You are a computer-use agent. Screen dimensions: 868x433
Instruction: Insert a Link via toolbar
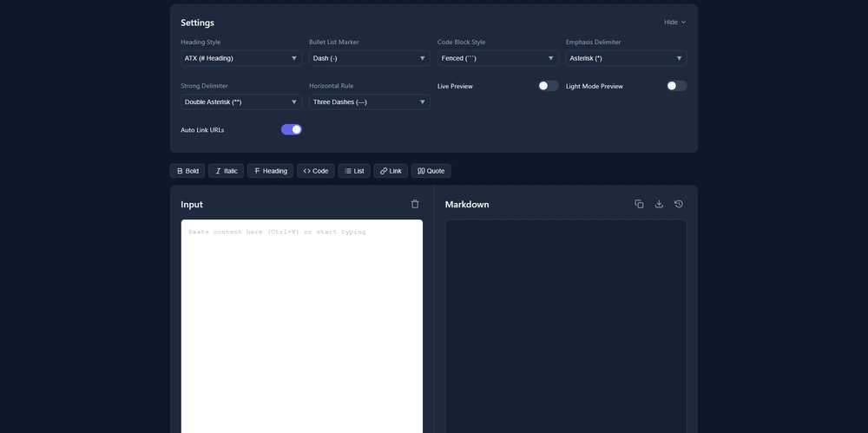tap(391, 171)
